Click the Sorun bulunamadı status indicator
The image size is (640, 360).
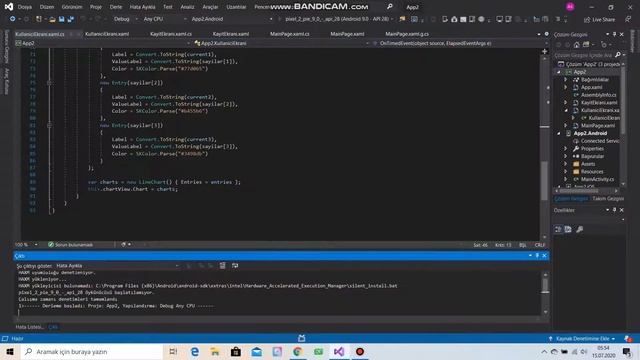tap(70, 244)
